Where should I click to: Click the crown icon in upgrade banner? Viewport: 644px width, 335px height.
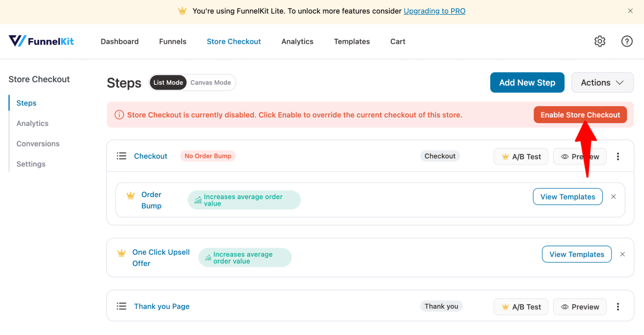[x=182, y=11]
